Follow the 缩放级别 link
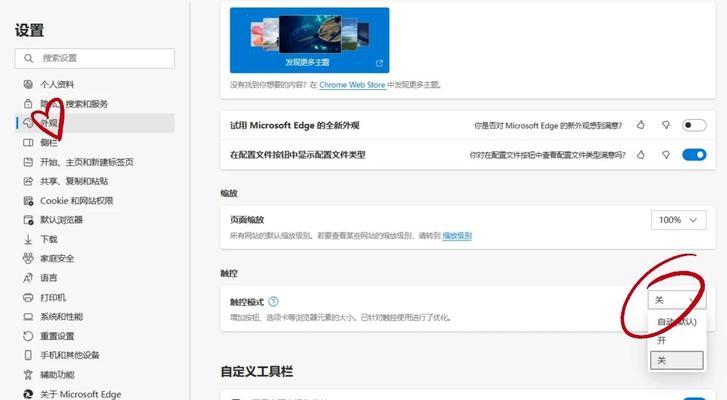The width and height of the screenshot is (727, 400). [457, 236]
